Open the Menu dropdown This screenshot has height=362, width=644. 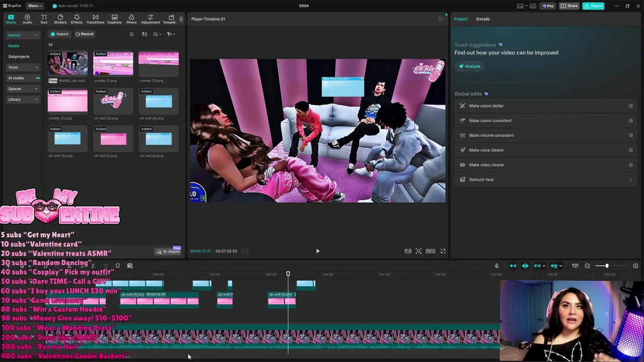click(x=34, y=6)
